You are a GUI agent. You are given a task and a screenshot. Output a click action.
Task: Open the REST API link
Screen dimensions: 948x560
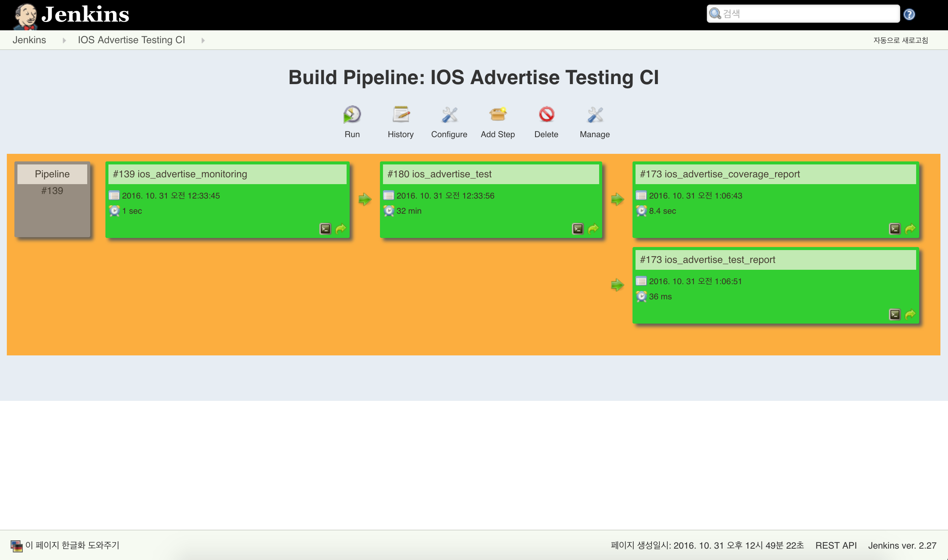836,546
